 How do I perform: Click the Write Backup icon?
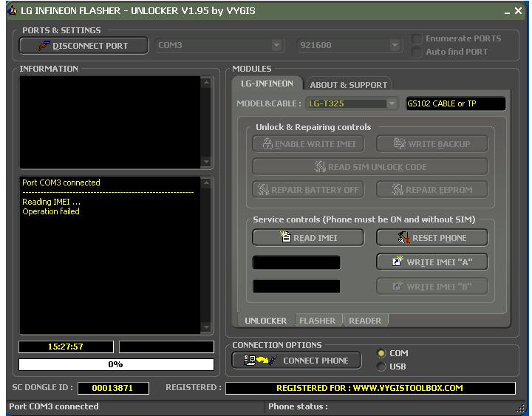tap(400, 143)
